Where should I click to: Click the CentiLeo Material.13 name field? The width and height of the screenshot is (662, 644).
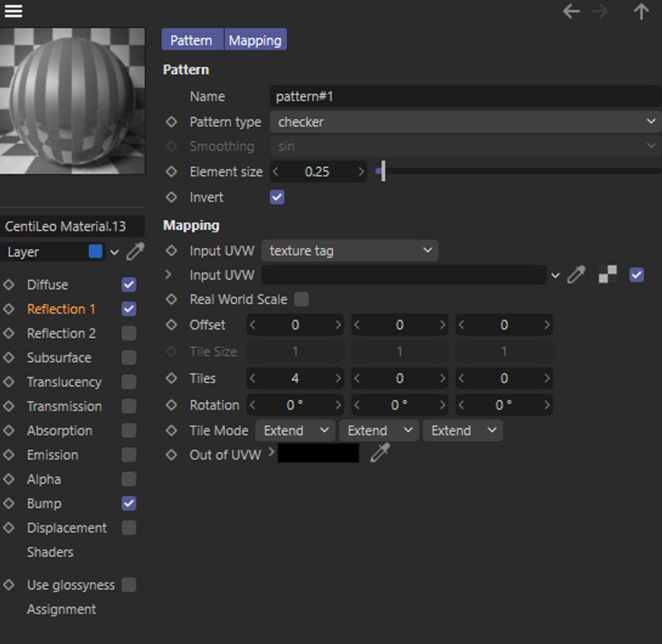[x=72, y=226]
